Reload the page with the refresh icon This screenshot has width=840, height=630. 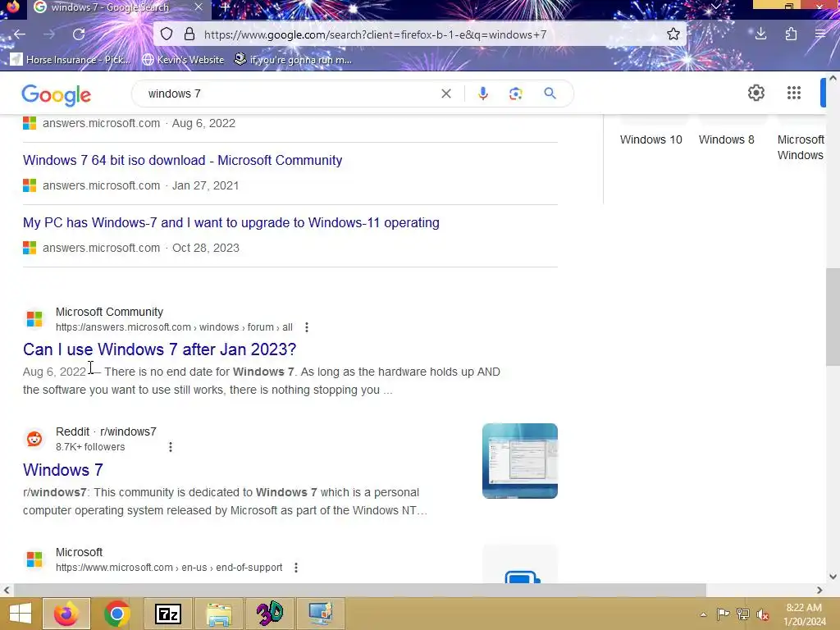pos(79,34)
